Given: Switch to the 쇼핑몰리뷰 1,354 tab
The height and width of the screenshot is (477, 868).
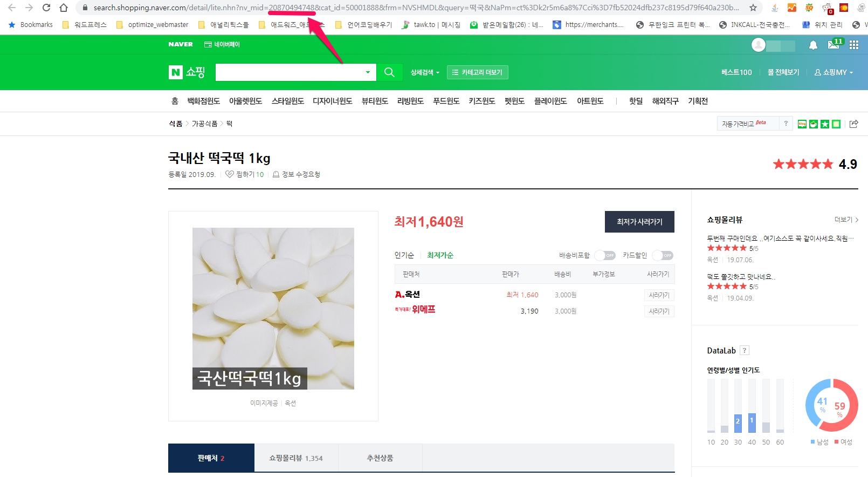Looking at the screenshot, I should 296,458.
